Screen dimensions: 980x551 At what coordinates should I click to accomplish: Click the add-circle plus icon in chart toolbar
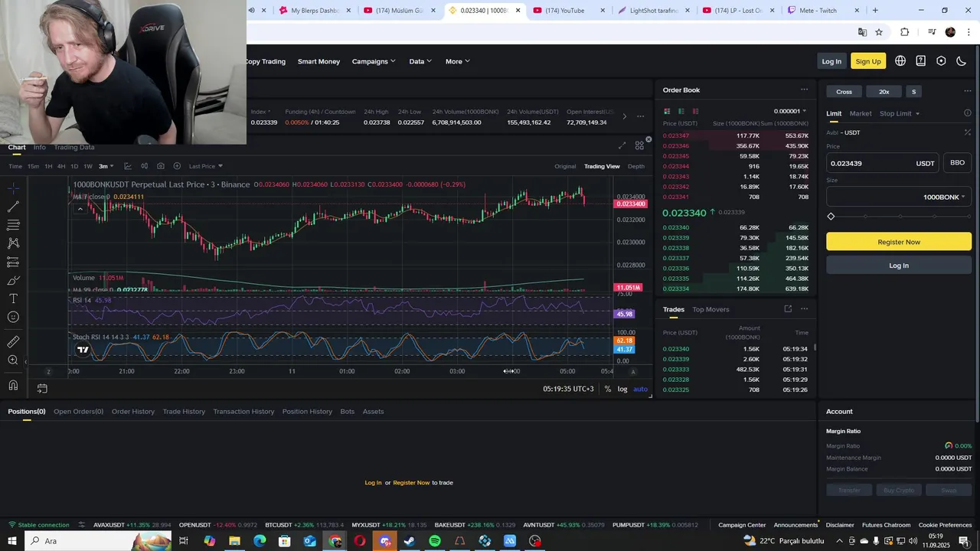(177, 166)
